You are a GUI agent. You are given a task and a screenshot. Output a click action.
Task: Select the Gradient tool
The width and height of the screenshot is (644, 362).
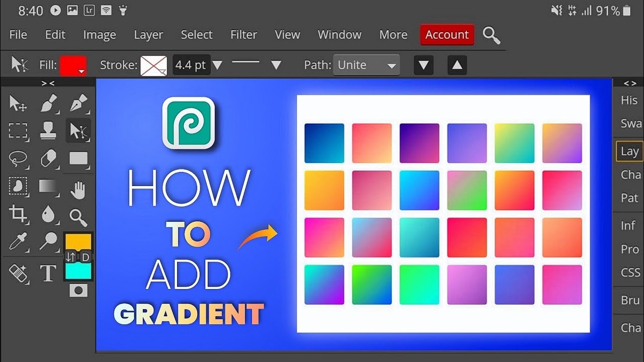tap(48, 187)
